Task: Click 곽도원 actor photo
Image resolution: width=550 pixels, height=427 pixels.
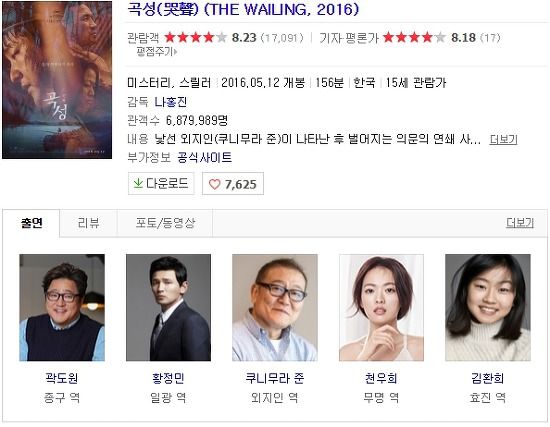Action: (62, 307)
